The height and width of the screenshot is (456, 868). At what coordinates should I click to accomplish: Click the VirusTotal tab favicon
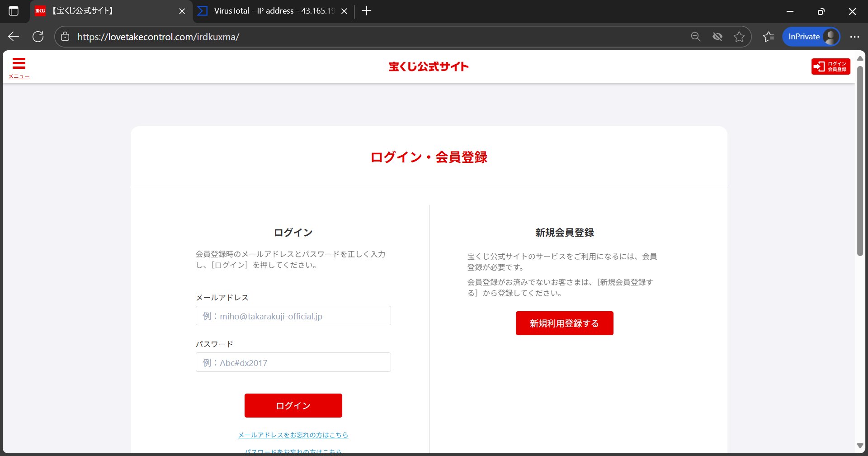point(203,11)
